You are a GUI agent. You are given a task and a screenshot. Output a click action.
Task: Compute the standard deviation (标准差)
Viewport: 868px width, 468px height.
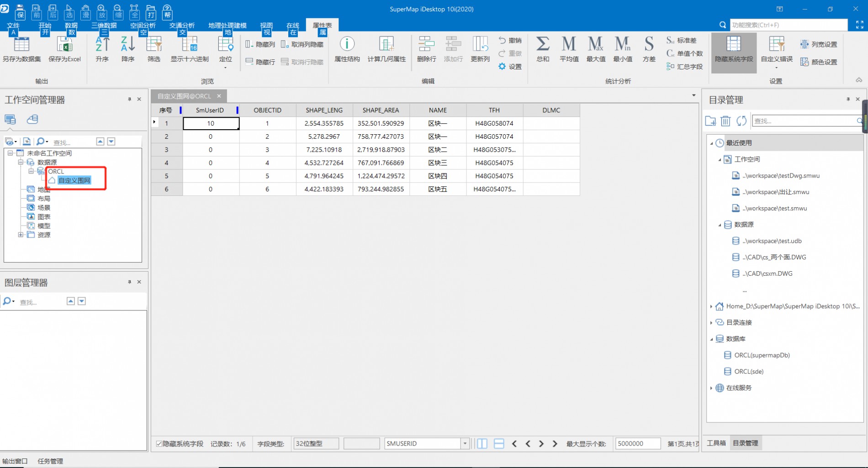pyautogui.click(x=682, y=40)
